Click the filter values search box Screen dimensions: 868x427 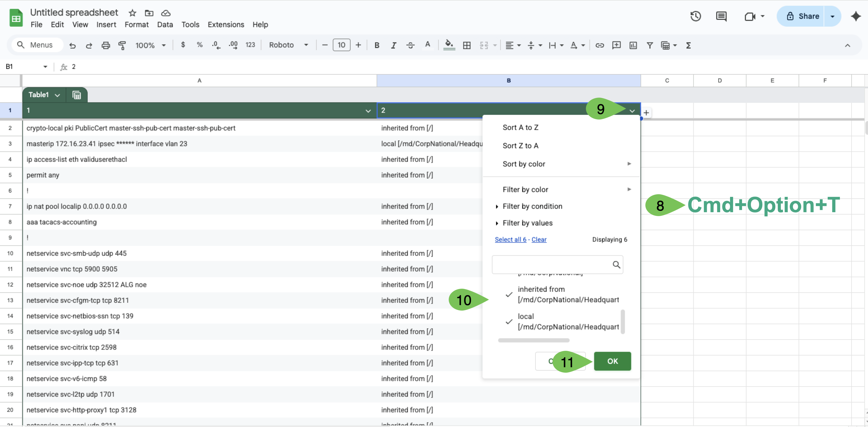557,264
